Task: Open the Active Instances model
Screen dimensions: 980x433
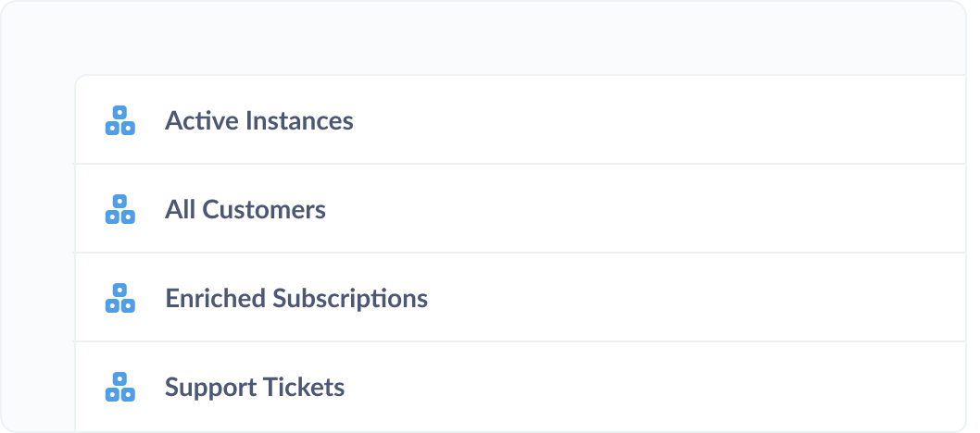Action: point(258,120)
